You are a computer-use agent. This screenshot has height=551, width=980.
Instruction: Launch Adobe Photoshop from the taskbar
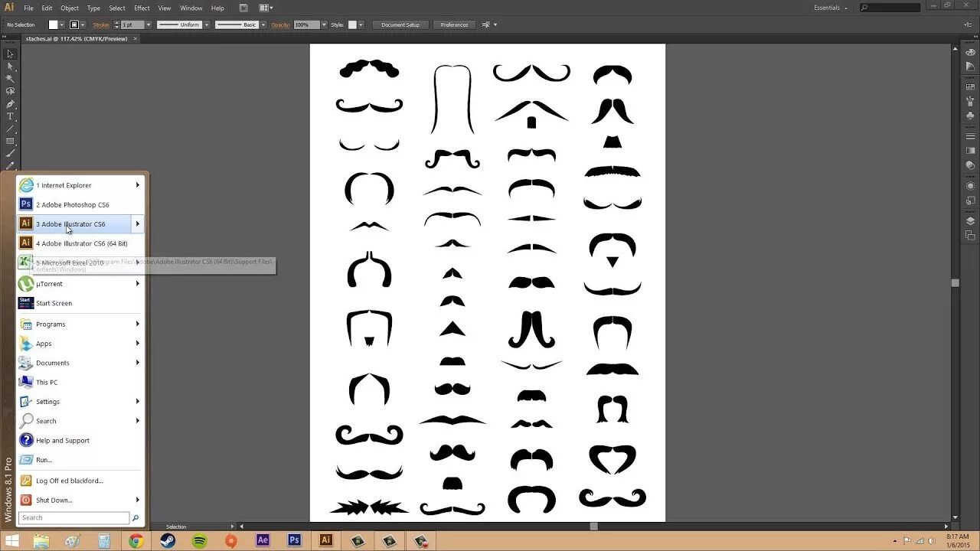pyautogui.click(x=294, y=540)
